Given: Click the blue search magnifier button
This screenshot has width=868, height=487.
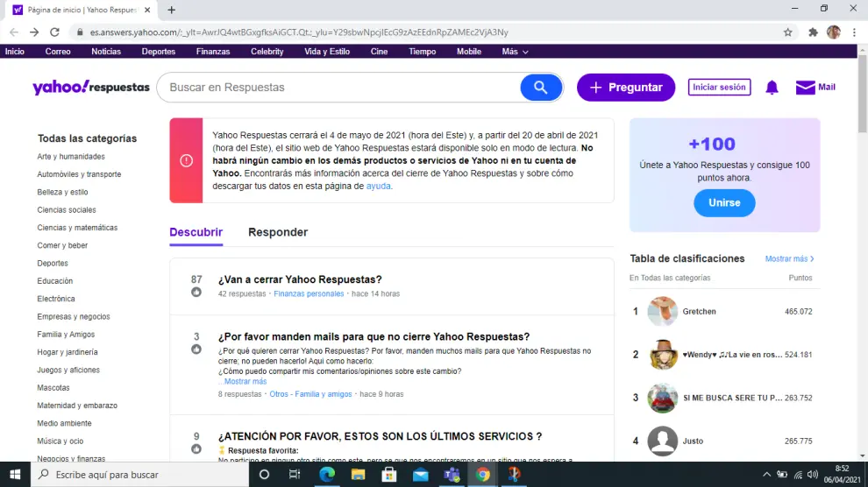Looking at the screenshot, I should click(540, 88).
